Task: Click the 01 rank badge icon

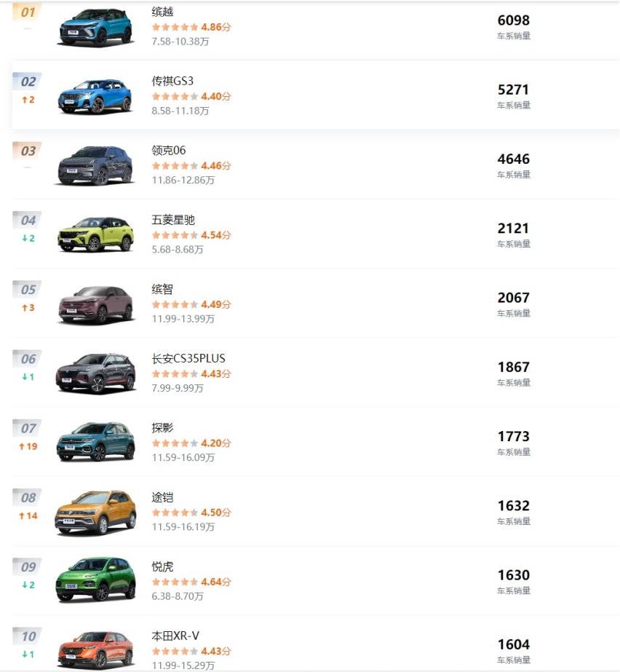Action: [28, 12]
